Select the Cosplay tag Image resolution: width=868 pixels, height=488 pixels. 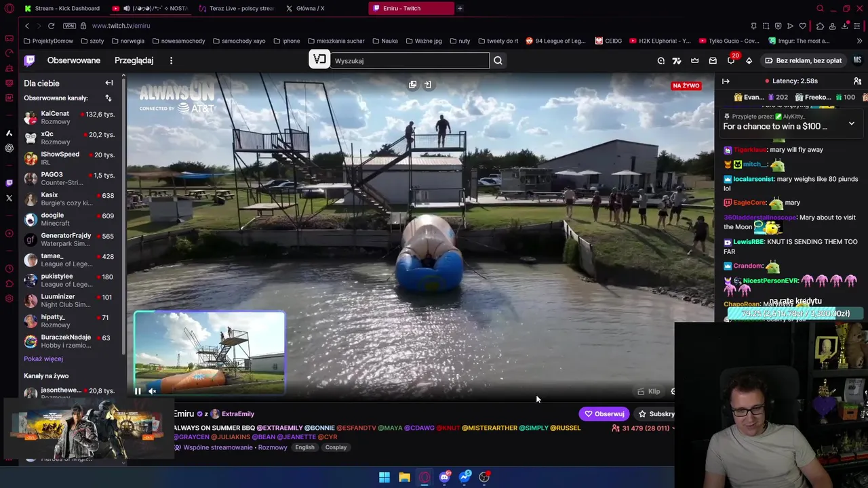336,447
